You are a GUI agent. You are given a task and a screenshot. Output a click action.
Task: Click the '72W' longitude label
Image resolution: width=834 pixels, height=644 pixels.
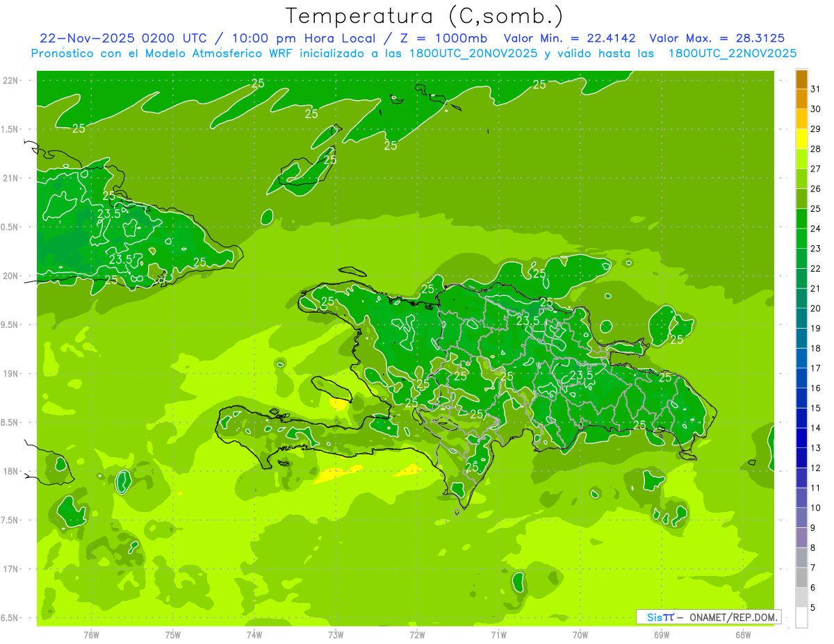417,634
